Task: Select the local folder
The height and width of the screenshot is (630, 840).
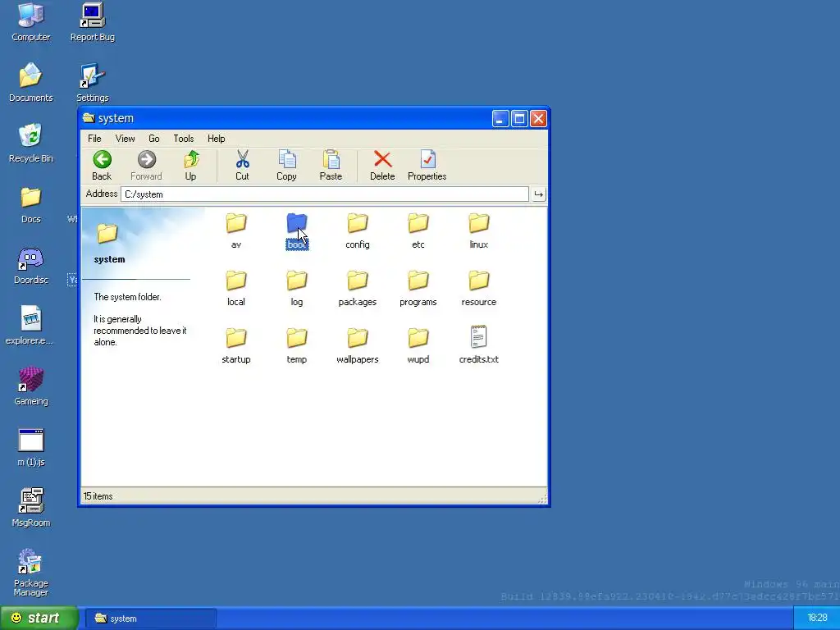Action: tap(236, 288)
